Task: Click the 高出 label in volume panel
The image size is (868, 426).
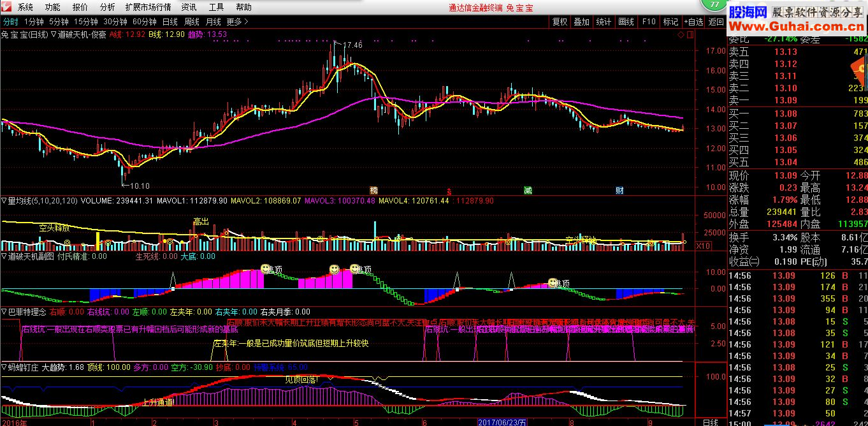Action: pos(201,221)
